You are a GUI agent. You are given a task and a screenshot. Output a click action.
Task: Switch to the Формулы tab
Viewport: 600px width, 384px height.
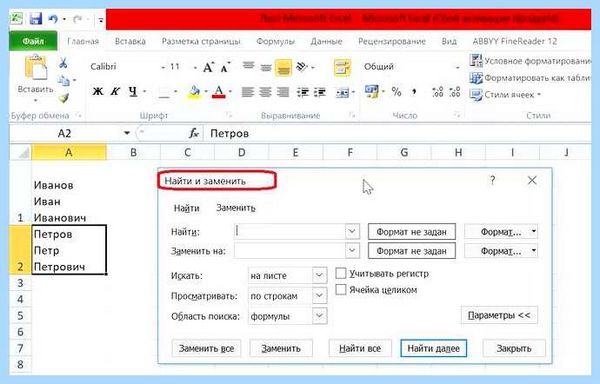pyautogui.click(x=276, y=41)
